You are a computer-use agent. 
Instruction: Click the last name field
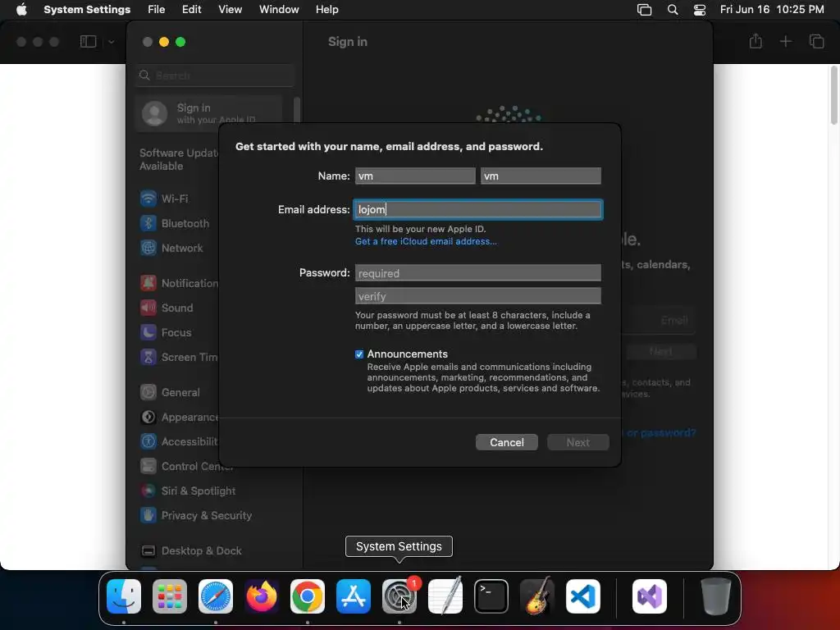541,176
